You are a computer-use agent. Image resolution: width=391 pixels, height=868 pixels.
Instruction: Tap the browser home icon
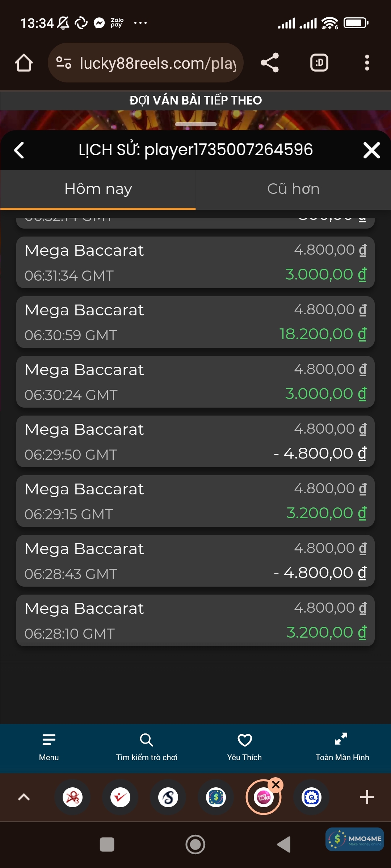tap(24, 63)
